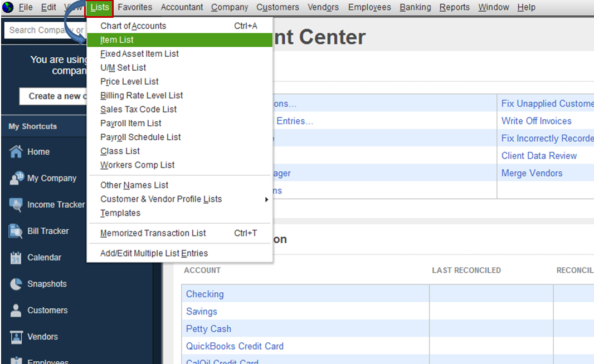This screenshot has width=594, height=364.
Task: Select Item List menu entry
Action: pos(179,40)
